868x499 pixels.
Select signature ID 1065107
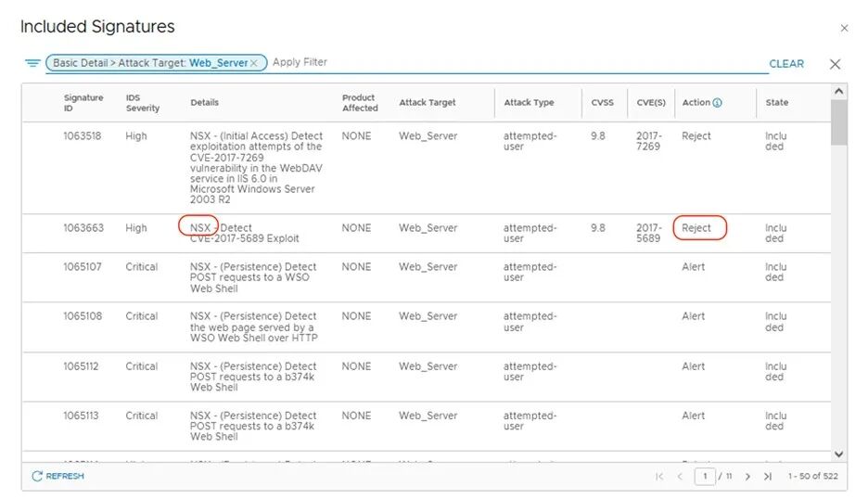[x=83, y=266]
